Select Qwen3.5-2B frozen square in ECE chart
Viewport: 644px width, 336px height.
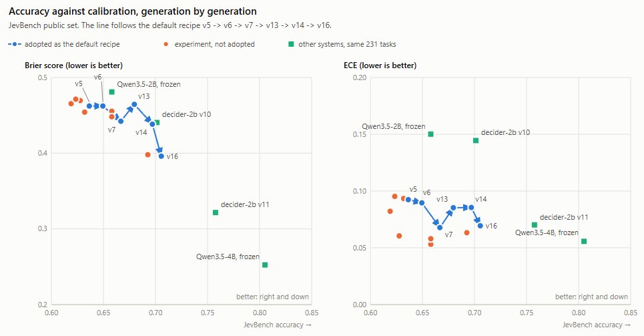click(431, 134)
